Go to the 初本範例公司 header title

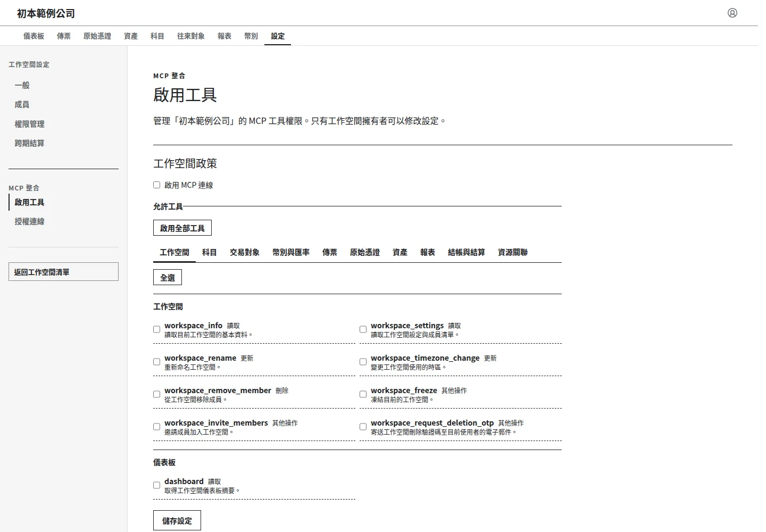pyautogui.click(x=46, y=13)
